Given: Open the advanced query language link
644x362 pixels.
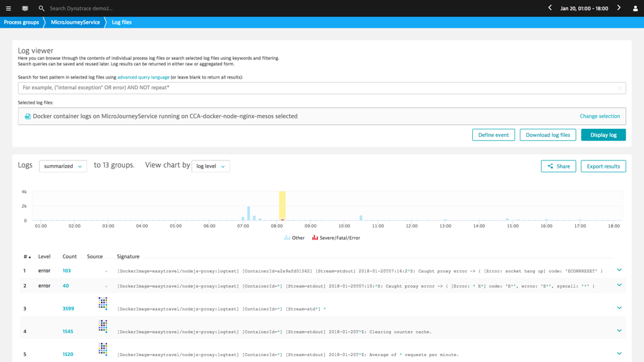Looking at the screenshot, I should (x=143, y=77).
